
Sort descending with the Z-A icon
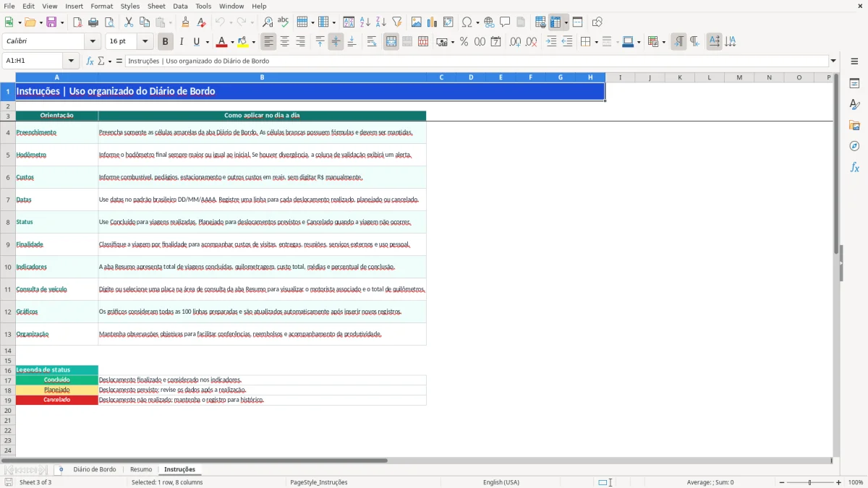[x=381, y=22]
